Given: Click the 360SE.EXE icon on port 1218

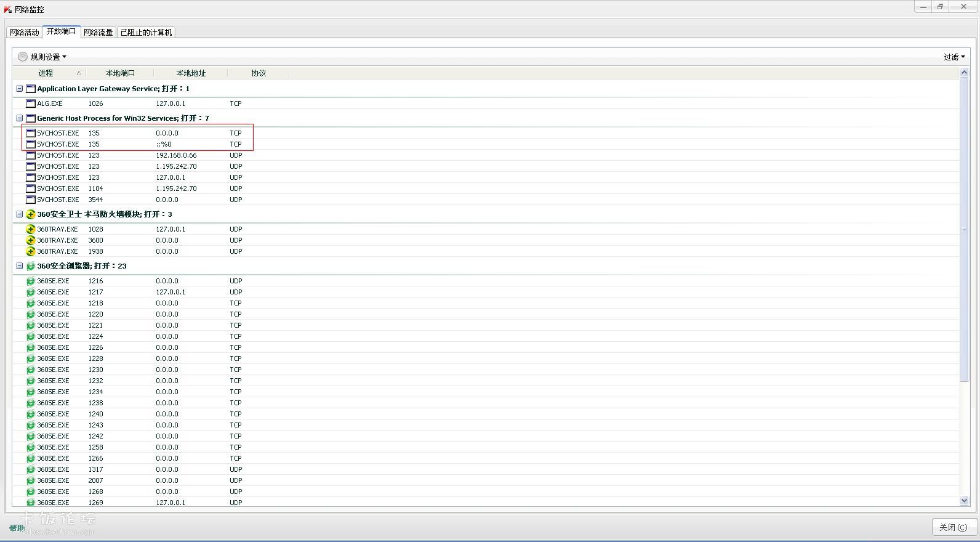Looking at the screenshot, I should 31,303.
